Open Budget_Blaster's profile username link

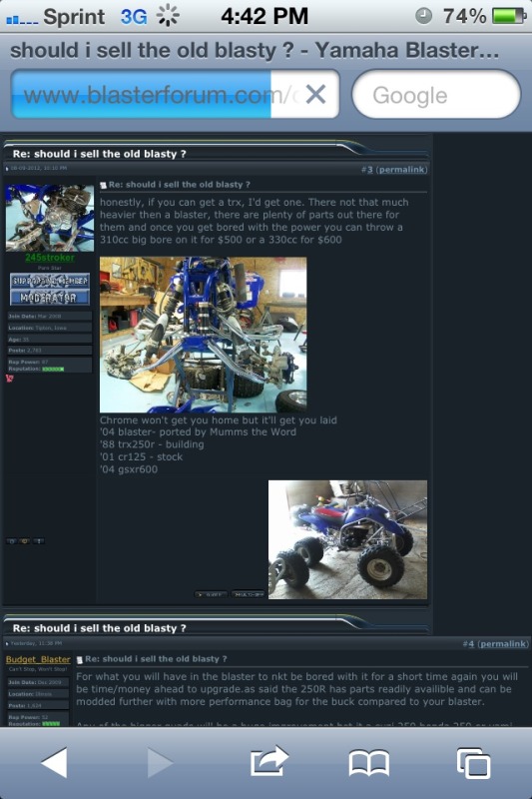click(x=38, y=659)
